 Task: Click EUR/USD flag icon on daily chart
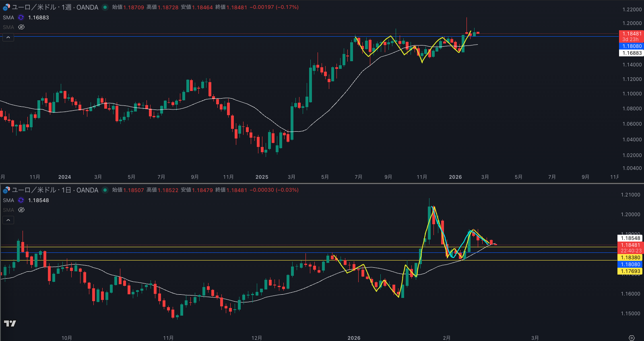pyautogui.click(x=6, y=190)
